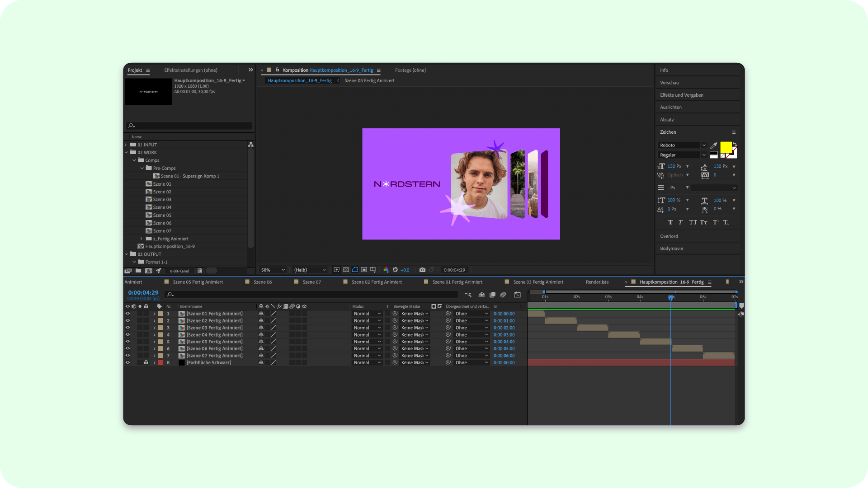The width and height of the screenshot is (868, 488).
Task: Open the graph editor icon in timeline
Action: pos(518,295)
